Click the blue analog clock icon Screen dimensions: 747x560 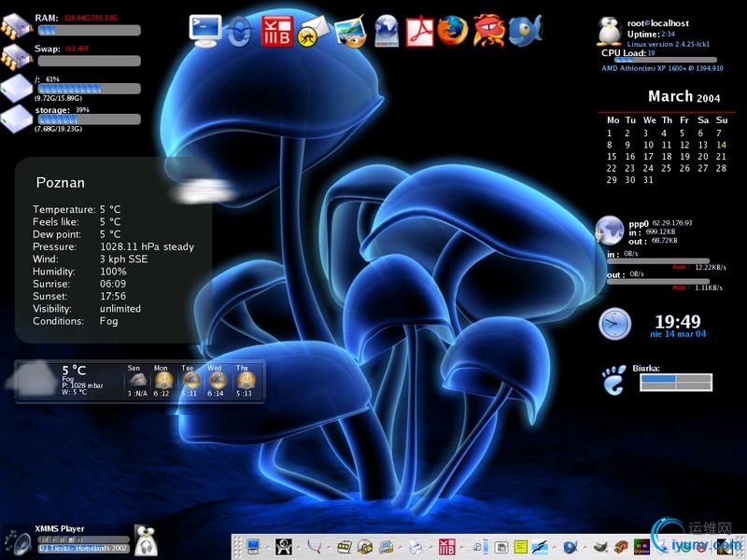614,324
